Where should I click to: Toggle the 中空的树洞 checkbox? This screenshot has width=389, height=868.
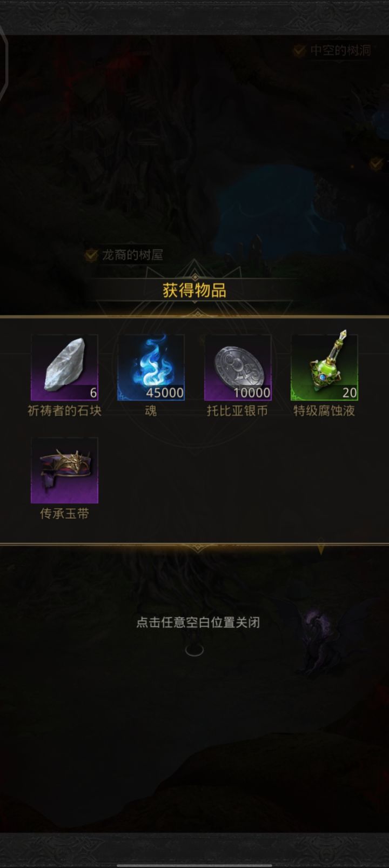click(299, 51)
